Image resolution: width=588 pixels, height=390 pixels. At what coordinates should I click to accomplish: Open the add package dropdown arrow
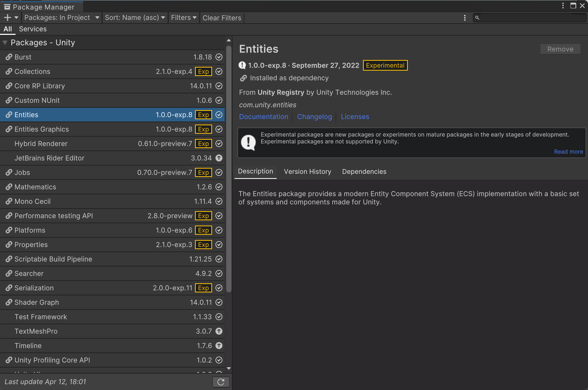[x=16, y=17]
